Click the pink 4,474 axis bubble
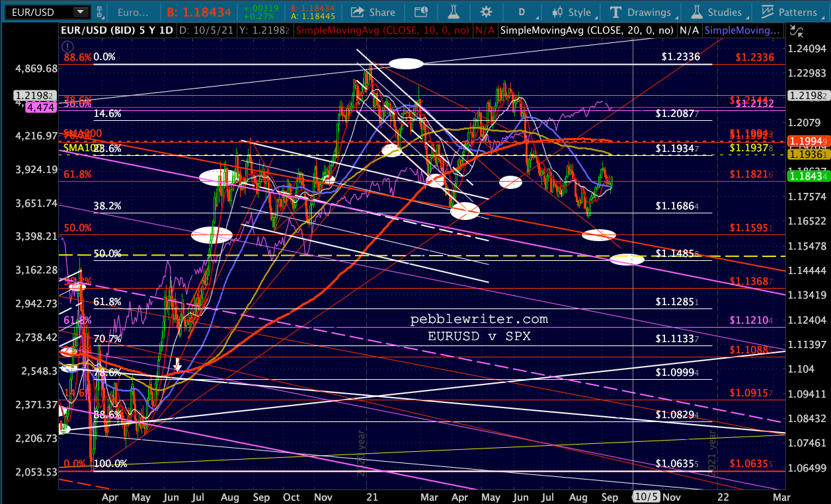The image size is (831, 504). [40, 108]
